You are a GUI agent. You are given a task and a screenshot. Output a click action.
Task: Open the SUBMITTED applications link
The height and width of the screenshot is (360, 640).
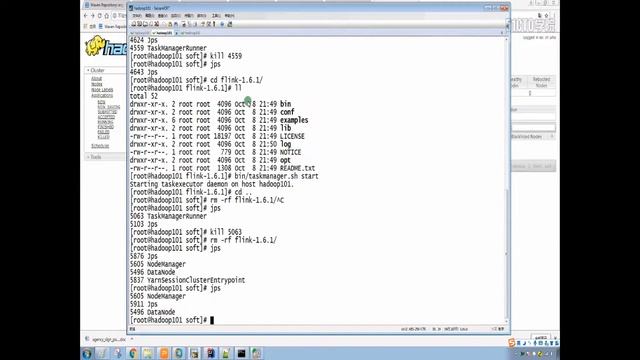[107, 112]
